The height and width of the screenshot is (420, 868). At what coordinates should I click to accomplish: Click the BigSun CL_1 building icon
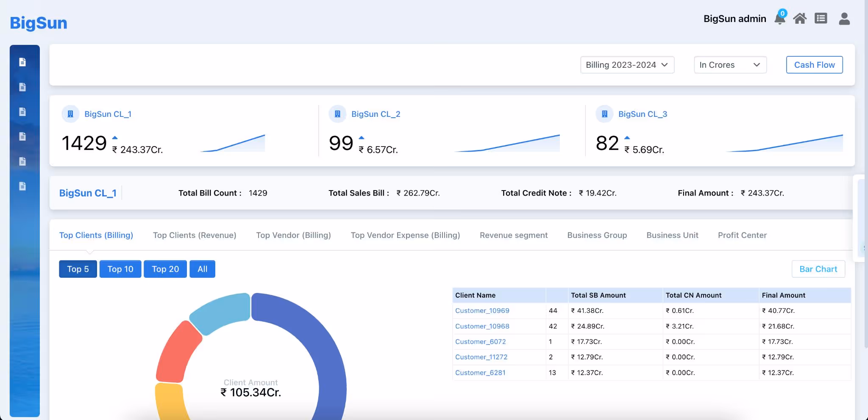[70, 114]
